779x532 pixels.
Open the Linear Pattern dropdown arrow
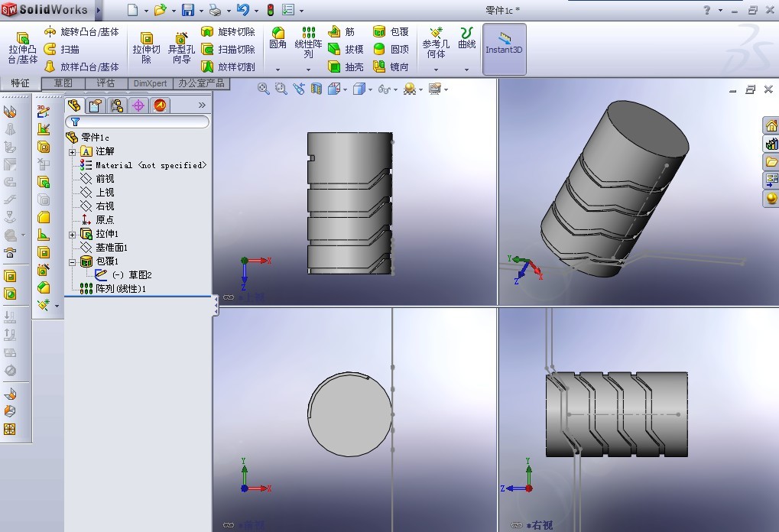click(309, 70)
